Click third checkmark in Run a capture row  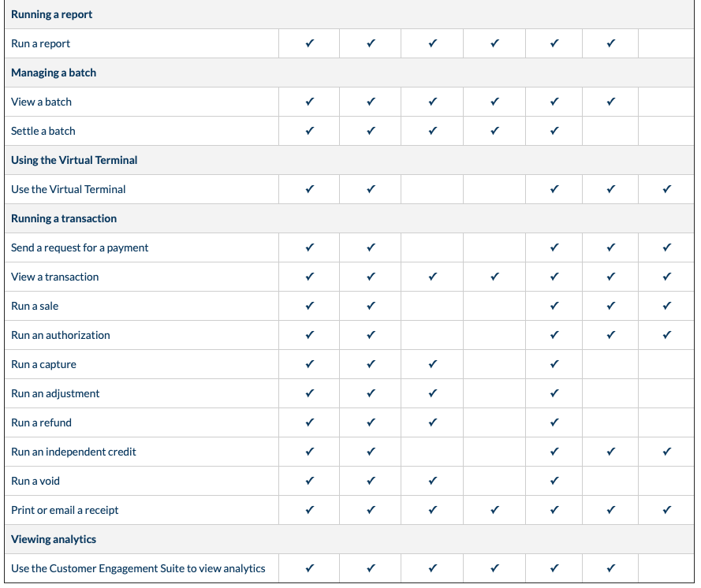(x=432, y=365)
